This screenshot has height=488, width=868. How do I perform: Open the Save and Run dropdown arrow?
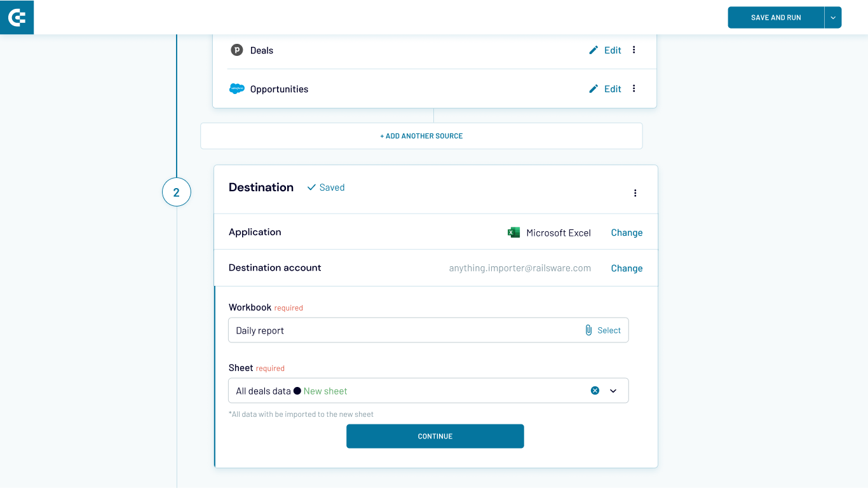[x=833, y=18]
